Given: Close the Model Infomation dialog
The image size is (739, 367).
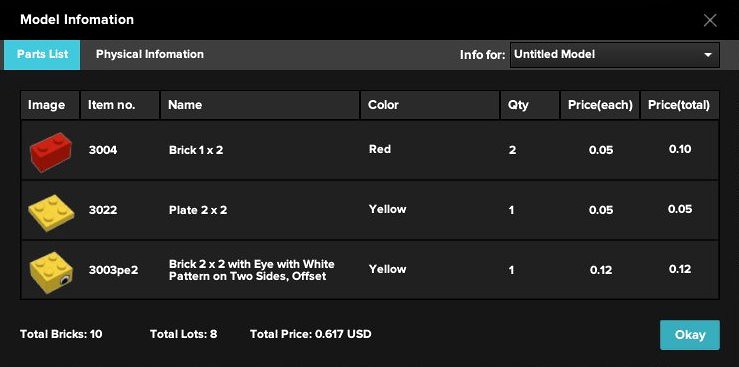Looking at the screenshot, I should [x=710, y=20].
